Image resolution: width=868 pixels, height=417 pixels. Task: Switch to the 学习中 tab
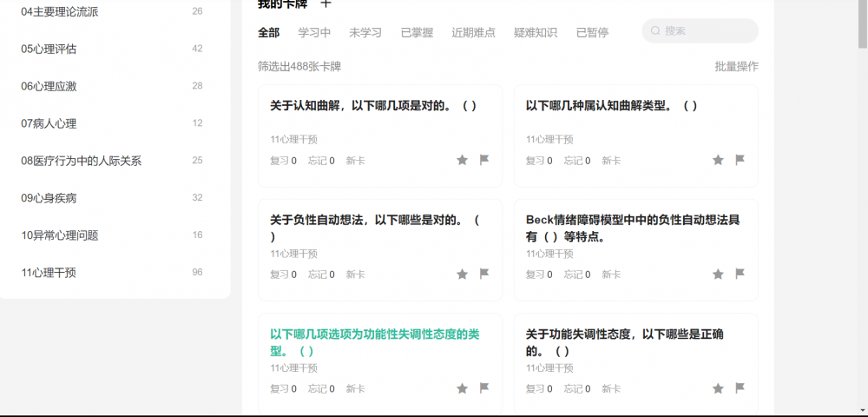tap(314, 33)
